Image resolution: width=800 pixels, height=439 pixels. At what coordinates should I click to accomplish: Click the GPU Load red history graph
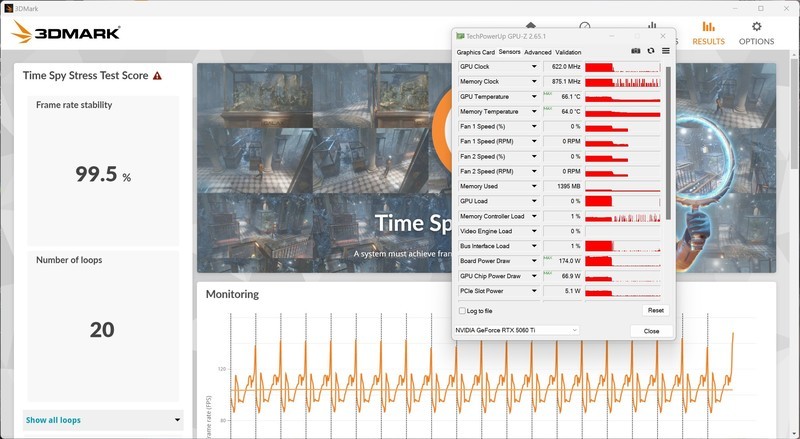623,201
